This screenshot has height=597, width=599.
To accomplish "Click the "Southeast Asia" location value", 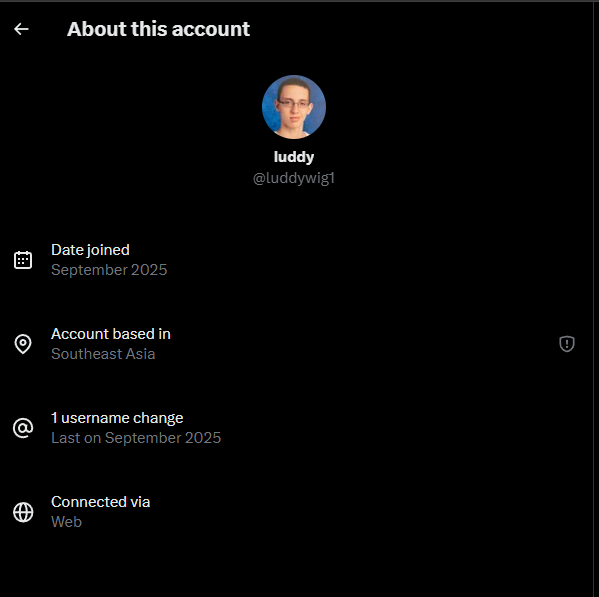I will pyautogui.click(x=103, y=354).
